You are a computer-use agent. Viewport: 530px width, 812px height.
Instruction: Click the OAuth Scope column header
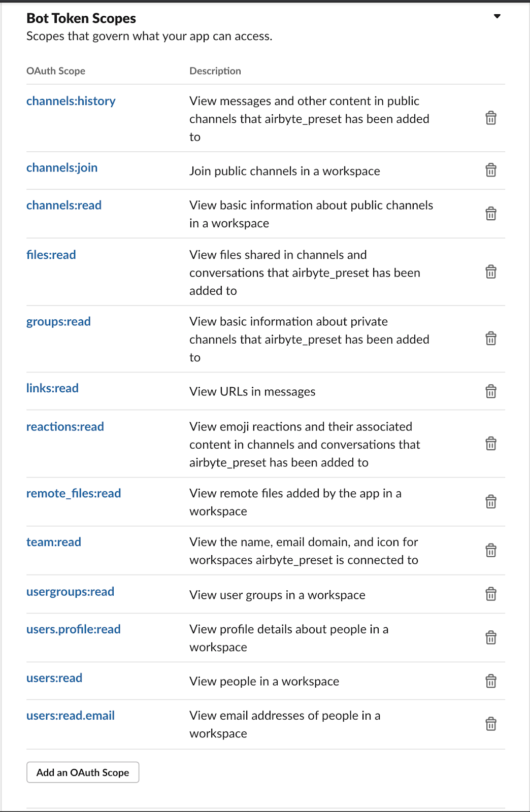(x=56, y=71)
